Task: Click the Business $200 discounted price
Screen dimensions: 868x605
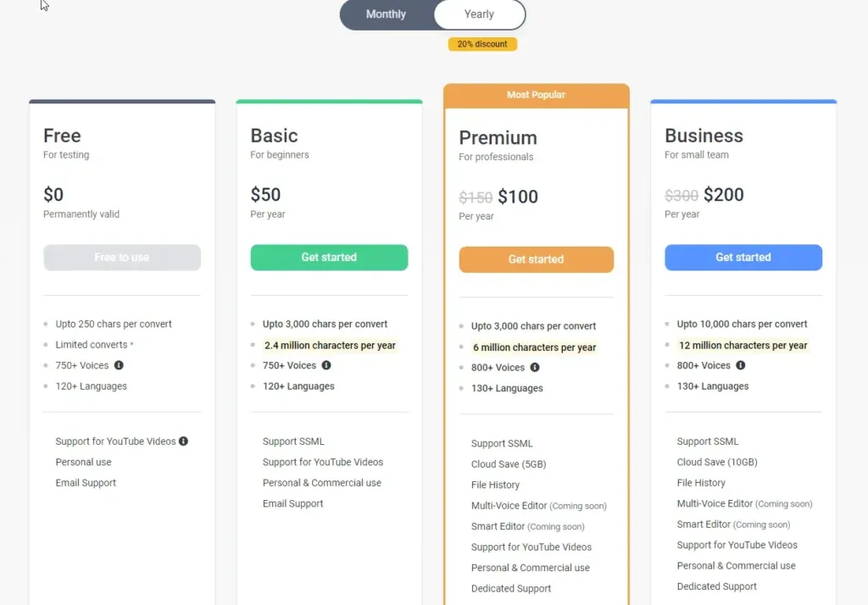Action: (724, 195)
